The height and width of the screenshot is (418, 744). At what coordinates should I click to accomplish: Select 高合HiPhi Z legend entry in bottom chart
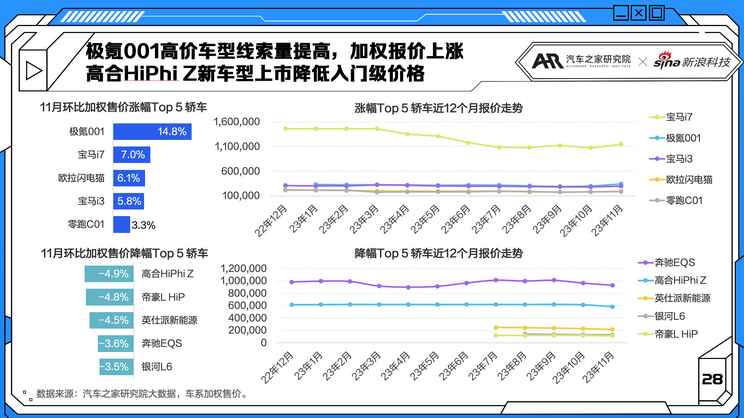click(x=672, y=280)
